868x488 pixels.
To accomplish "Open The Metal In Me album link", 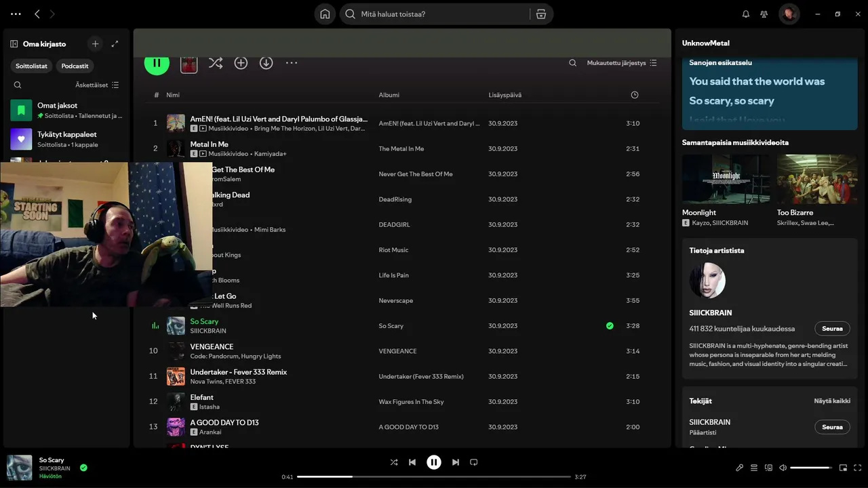I will pos(401,148).
